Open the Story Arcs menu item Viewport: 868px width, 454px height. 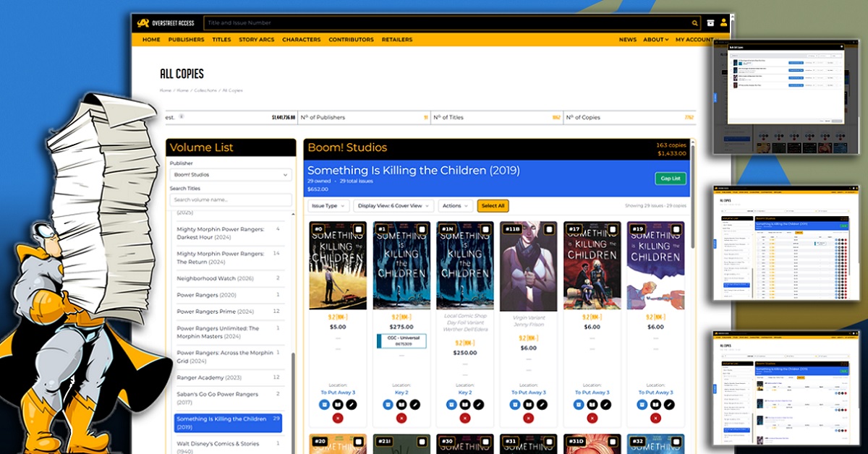click(x=257, y=40)
